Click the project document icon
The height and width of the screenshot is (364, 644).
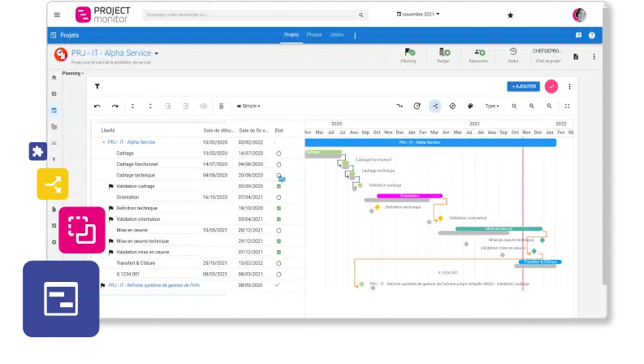(x=576, y=57)
